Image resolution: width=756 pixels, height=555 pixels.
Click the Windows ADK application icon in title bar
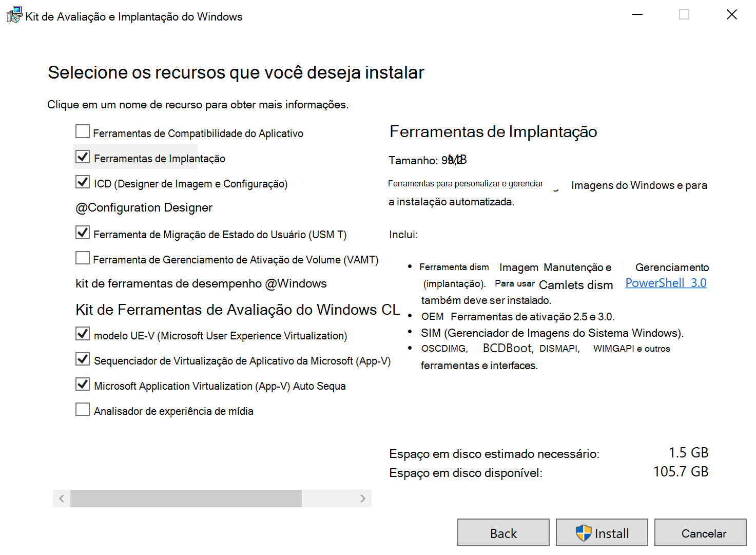point(14,14)
